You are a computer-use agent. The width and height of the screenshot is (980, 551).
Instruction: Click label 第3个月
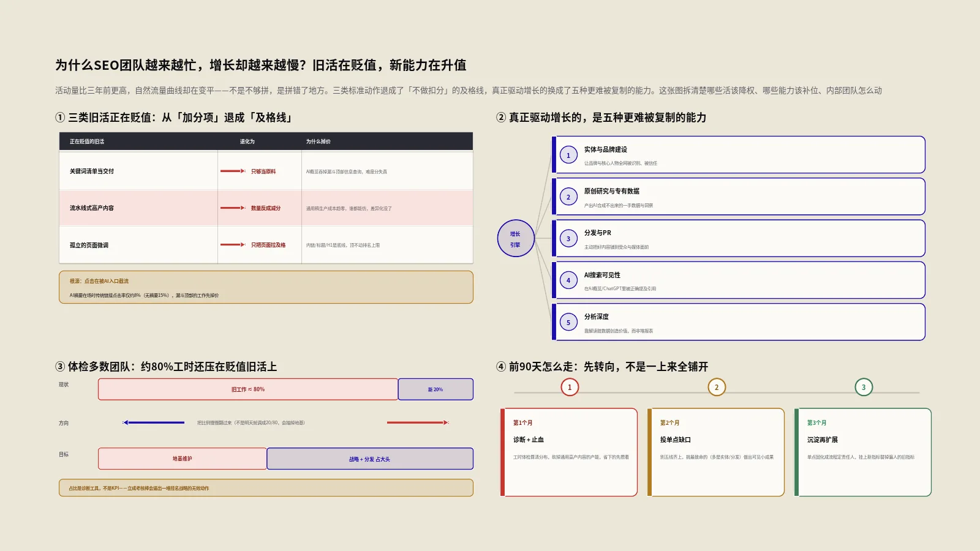pyautogui.click(x=816, y=423)
